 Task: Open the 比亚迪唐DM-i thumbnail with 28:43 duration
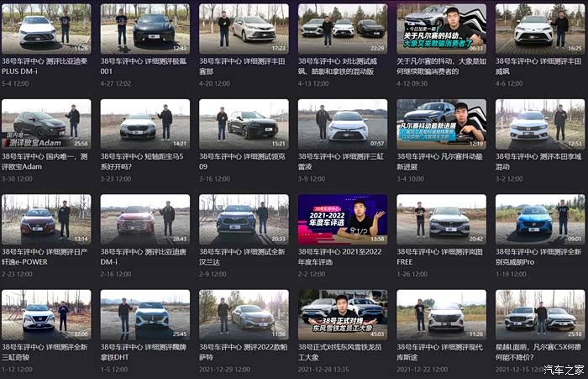145,219
